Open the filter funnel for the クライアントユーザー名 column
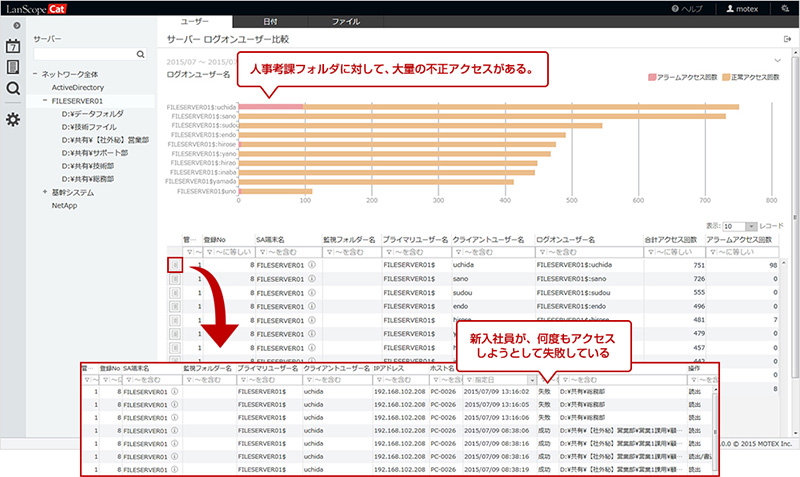 pyautogui.click(x=459, y=252)
